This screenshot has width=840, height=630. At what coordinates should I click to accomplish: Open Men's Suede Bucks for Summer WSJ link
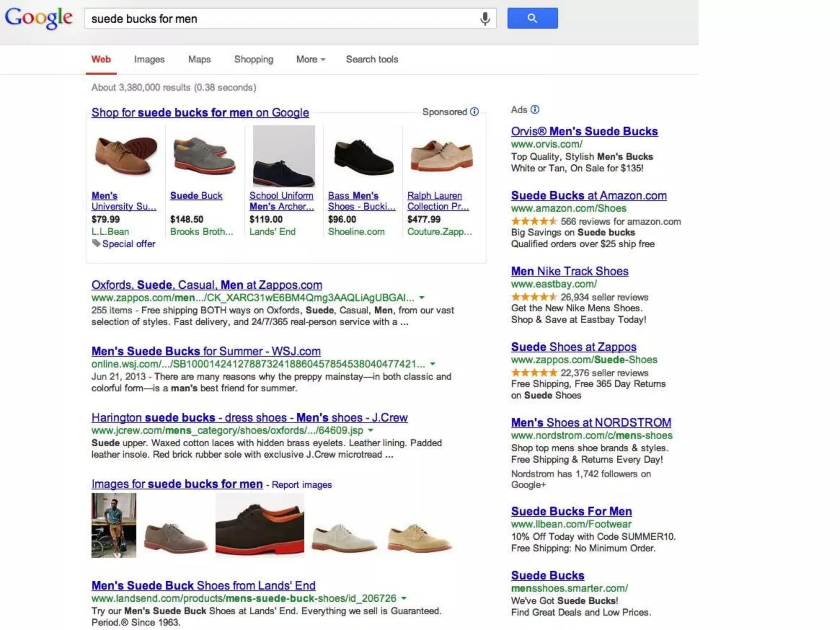click(x=206, y=351)
